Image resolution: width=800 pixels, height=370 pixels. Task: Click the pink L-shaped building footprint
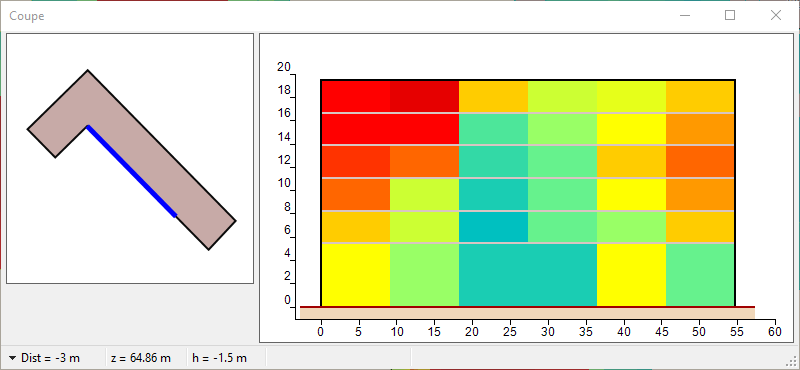click(x=131, y=160)
